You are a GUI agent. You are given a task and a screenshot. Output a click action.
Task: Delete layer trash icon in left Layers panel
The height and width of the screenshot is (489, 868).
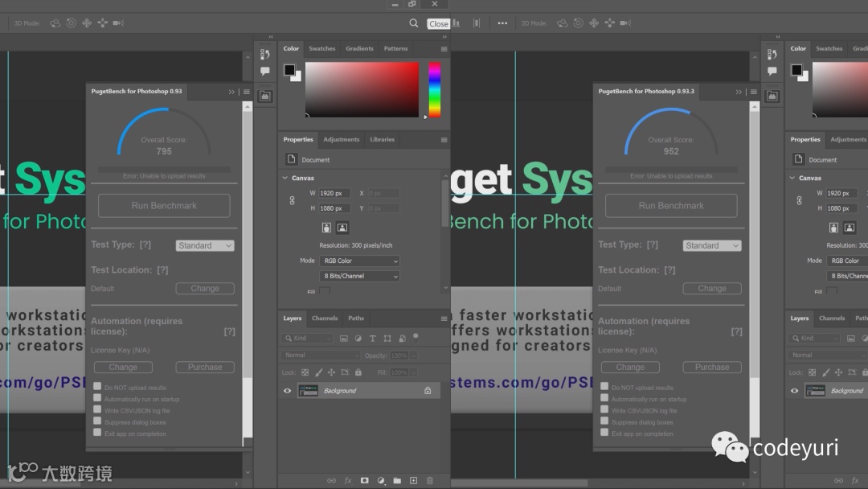pyautogui.click(x=430, y=481)
